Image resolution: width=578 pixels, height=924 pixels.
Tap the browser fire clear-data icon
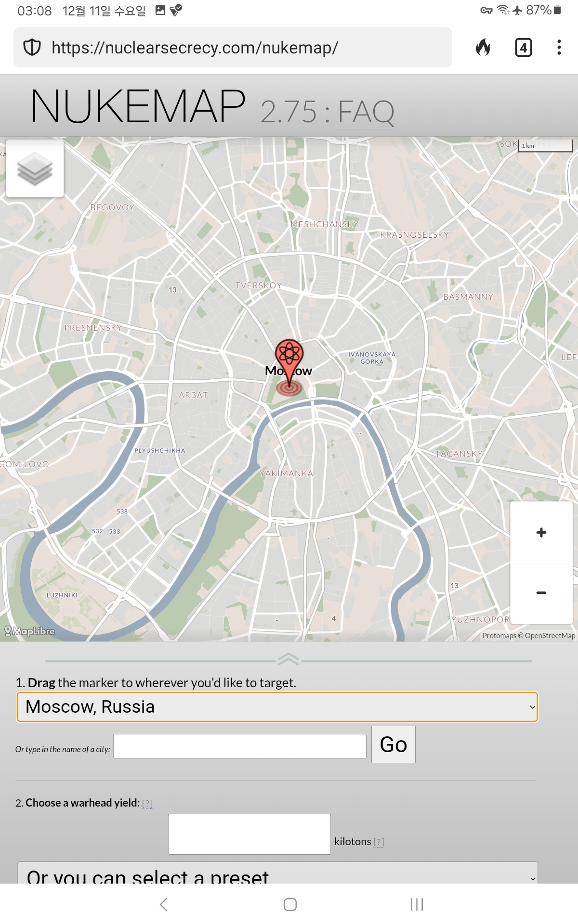[x=483, y=47]
